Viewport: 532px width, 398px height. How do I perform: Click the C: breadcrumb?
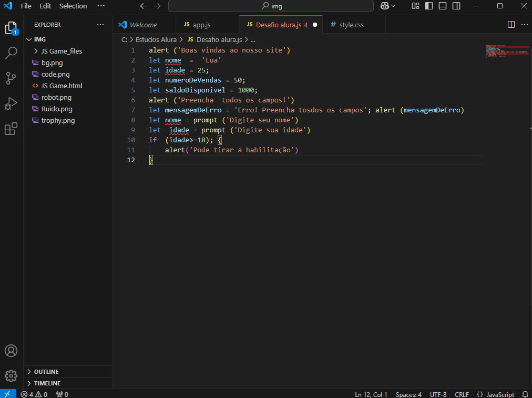click(124, 40)
